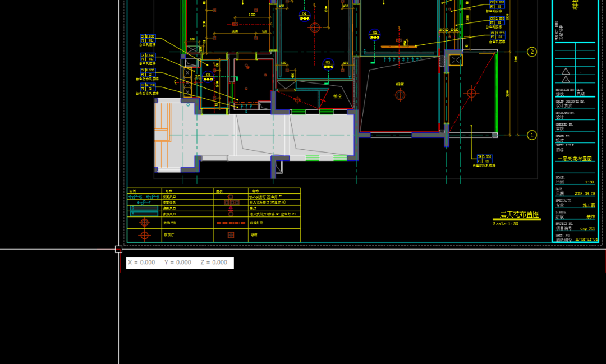Click the crosshair pickbox at the origin

pyautogui.click(x=118, y=249)
